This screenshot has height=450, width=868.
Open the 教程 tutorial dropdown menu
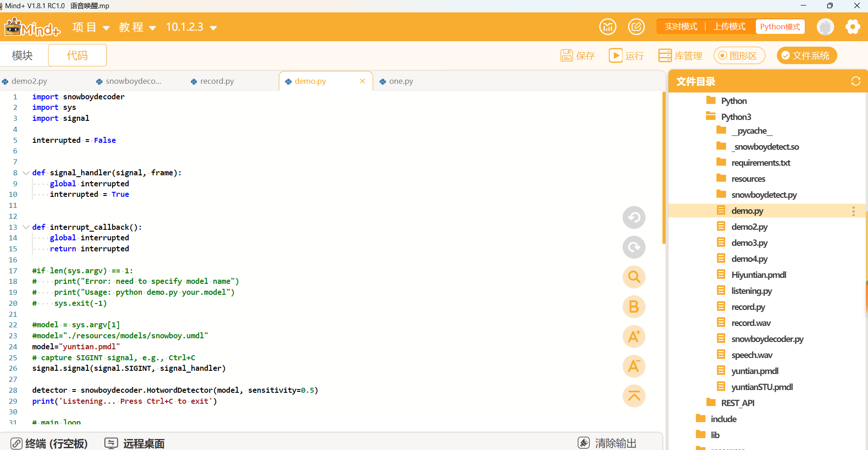click(137, 27)
